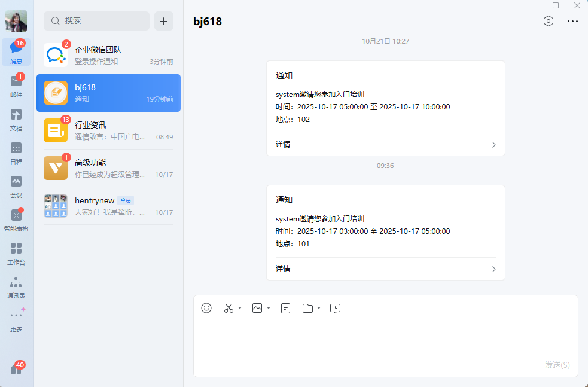Open the 工作台 (Workbench) sidebar icon
Viewport: 588px width, 387px height.
click(16, 252)
